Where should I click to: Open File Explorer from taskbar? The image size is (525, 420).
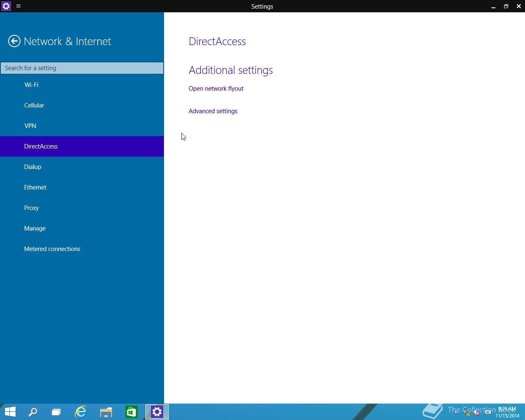tap(106, 412)
